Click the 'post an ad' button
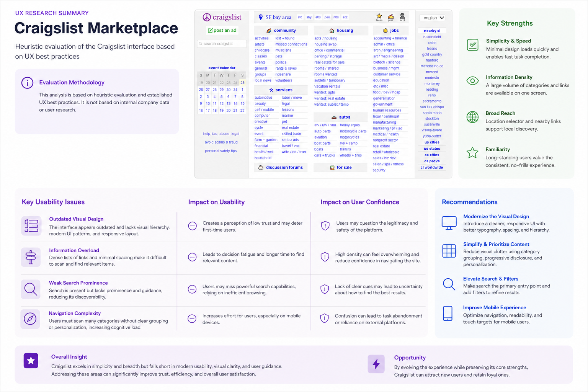This screenshot has width=588, height=392. tap(222, 30)
